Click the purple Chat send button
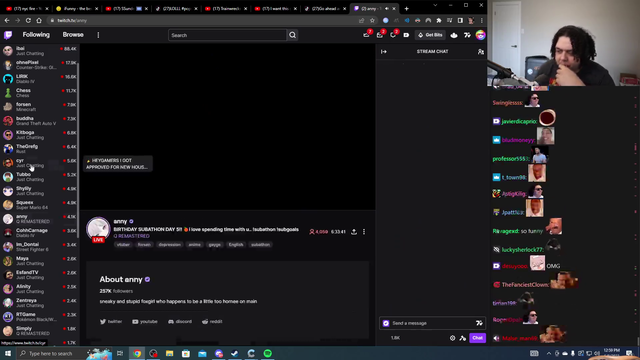This screenshot has height=360, width=640. click(477, 338)
